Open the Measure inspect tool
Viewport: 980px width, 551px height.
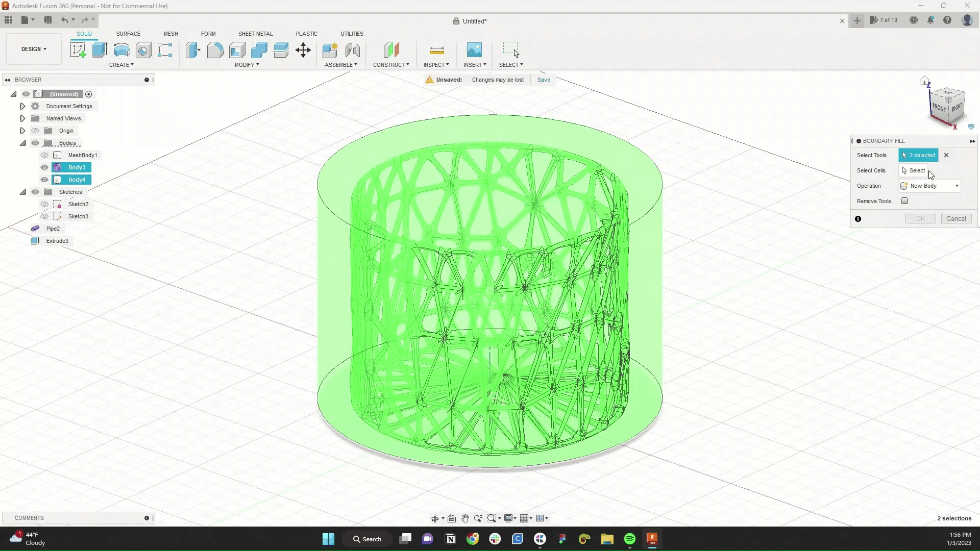(436, 50)
